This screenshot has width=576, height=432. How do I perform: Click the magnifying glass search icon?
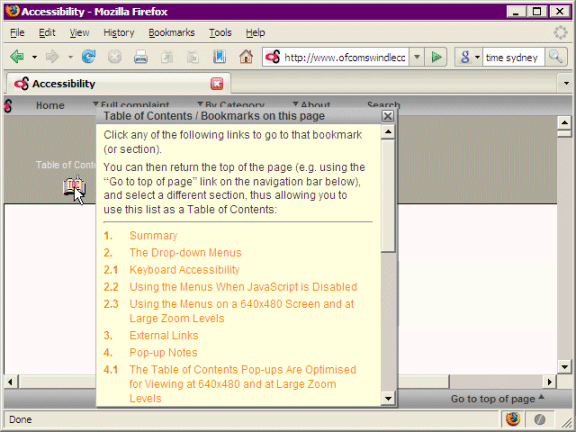tap(555, 57)
